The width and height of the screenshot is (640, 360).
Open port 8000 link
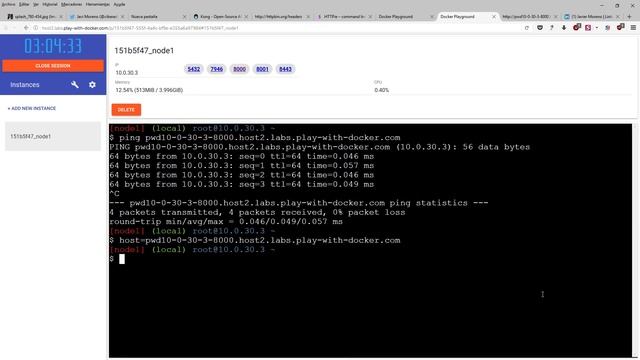pos(239,69)
